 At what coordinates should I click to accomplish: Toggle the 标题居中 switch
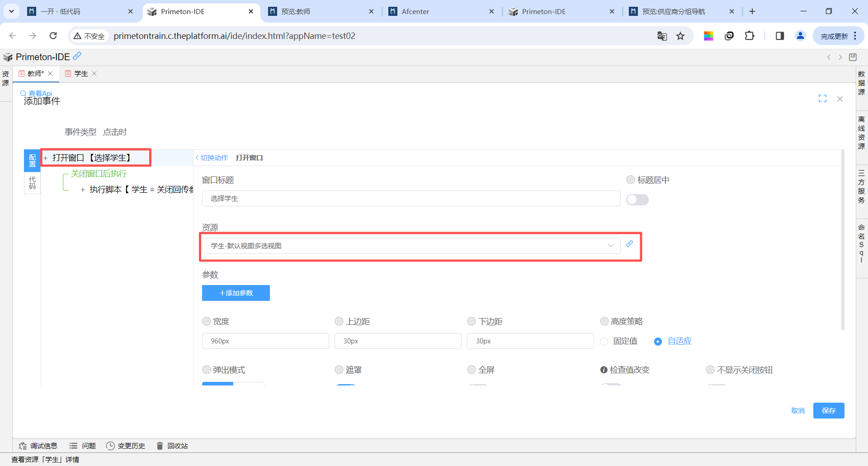point(637,200)
